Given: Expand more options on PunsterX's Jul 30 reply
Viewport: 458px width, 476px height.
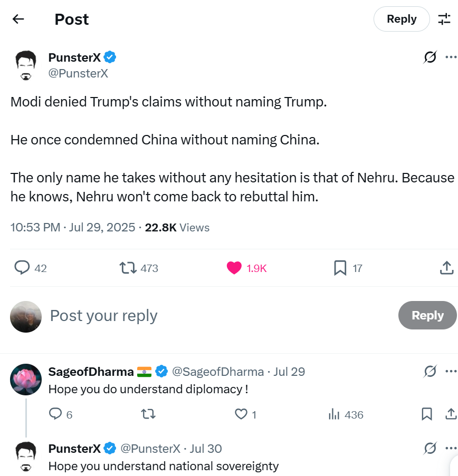Looking at the screenshot, I should pyautogui.click(x=450, y=449).
